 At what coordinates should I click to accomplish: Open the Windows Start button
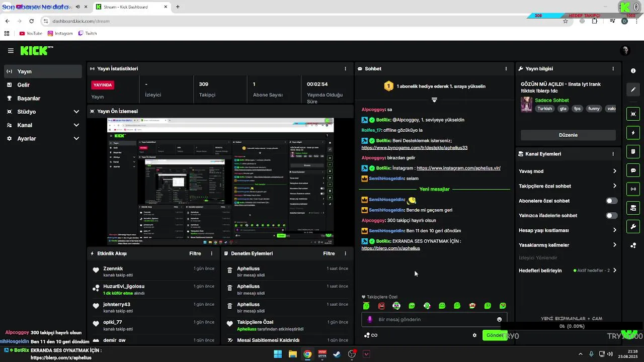278,354
